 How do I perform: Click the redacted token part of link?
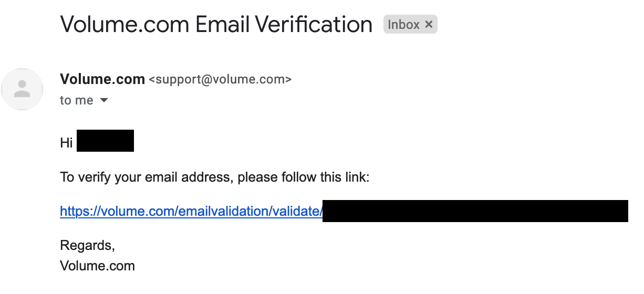click(x=475, y=211)
